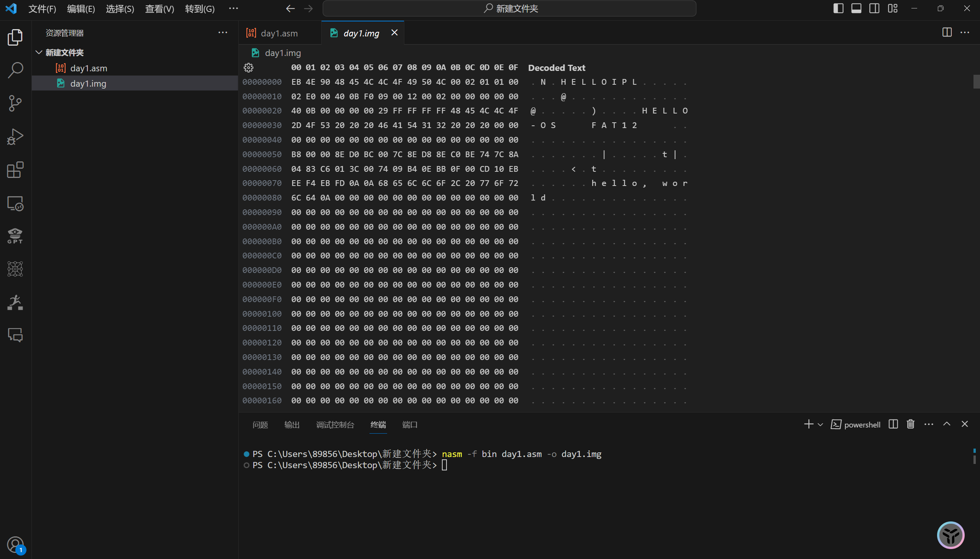Select byte EB at offset 00000000
Screen dimensions: 980x559
296,82
